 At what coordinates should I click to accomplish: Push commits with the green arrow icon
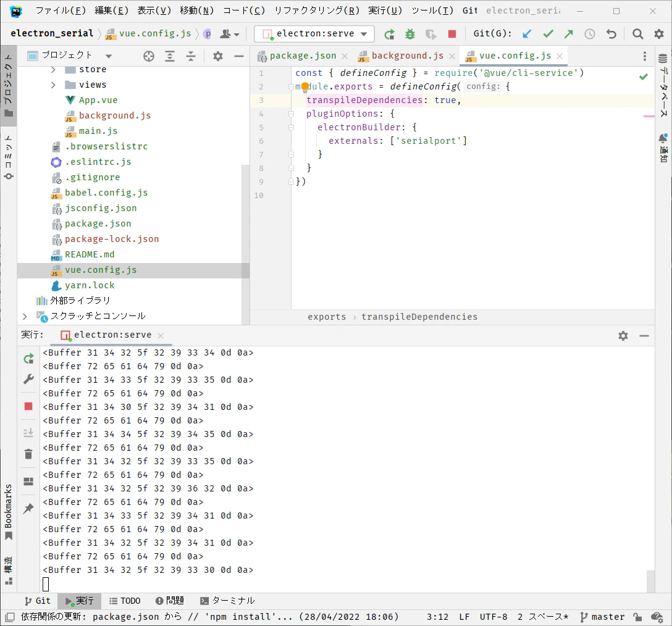[569, 34]
